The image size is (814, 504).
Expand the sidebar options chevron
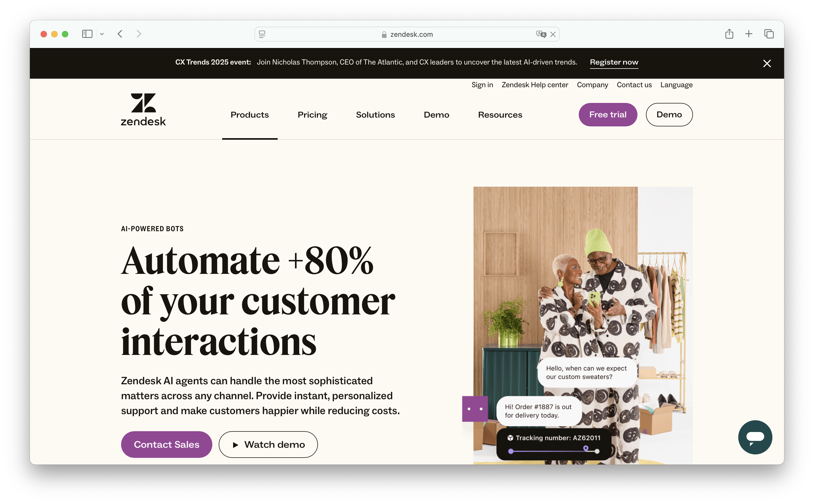click(102, 34)
